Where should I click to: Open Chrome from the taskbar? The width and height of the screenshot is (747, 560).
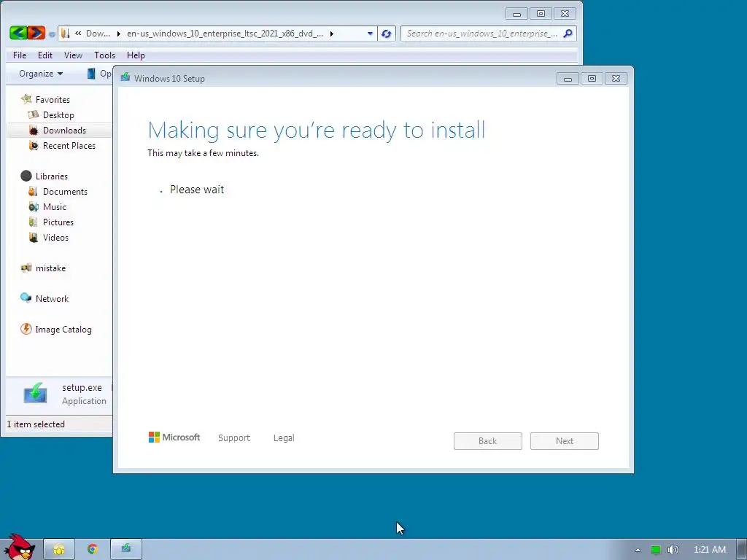click(93, 549)
